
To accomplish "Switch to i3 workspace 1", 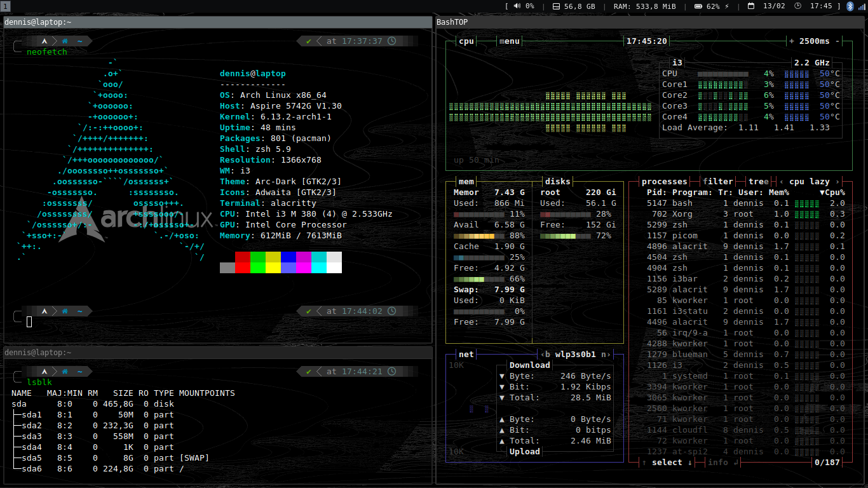I will 5,6.
